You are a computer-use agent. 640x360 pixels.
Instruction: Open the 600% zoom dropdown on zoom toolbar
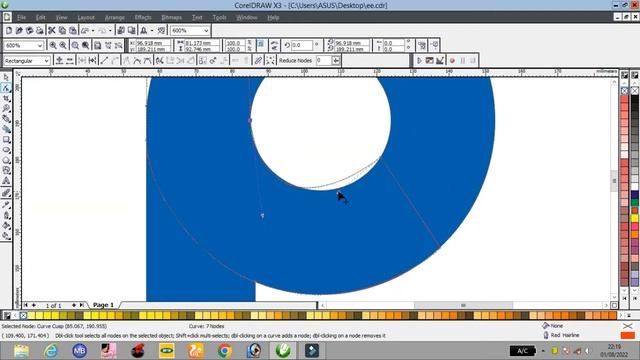coord(40,46)
